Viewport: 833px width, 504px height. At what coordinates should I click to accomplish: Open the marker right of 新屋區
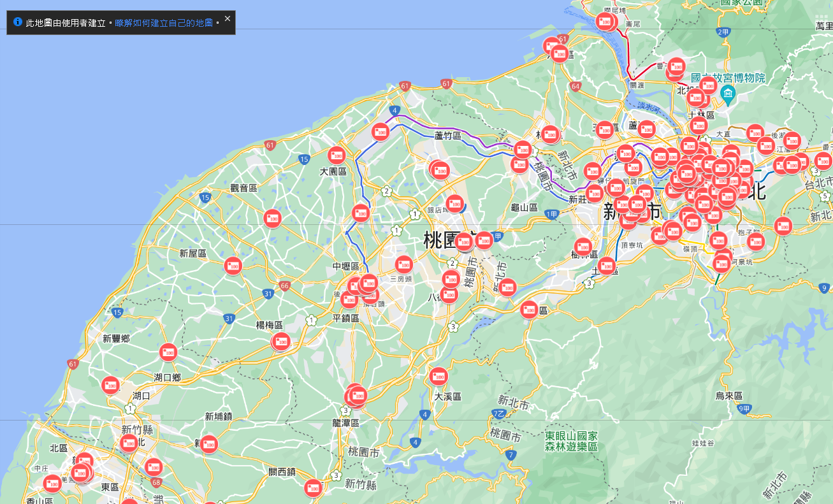pyautogui.click(x=233, y=266)
